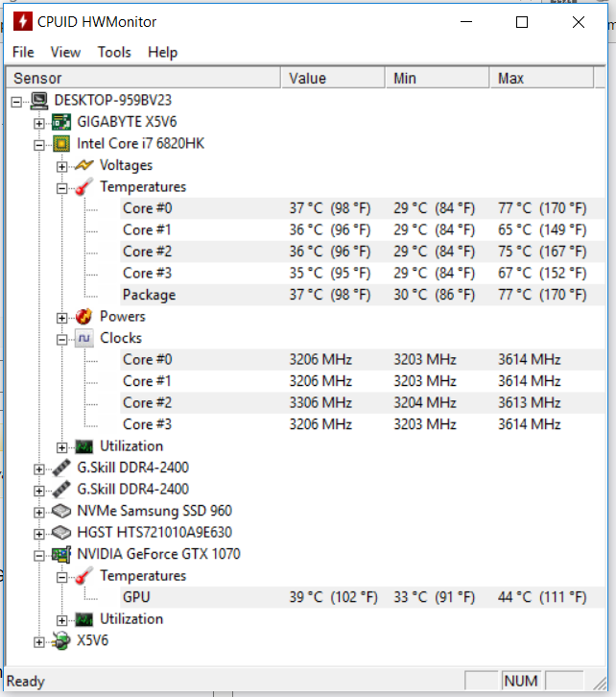
Task: Click the Powers flame icon
Action: tap(83, 317)
